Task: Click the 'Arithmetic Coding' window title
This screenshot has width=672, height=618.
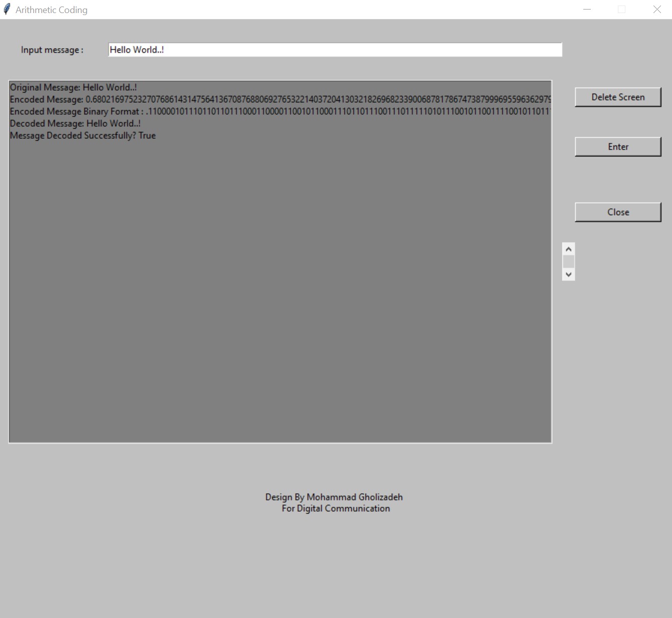Action: pyautogui.click(x=51, y=10)
